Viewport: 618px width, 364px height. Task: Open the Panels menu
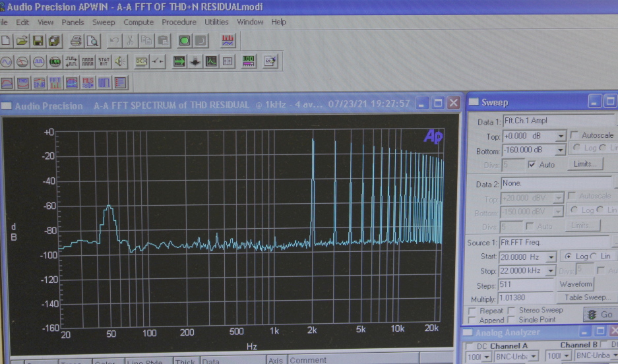click(73, 22)
